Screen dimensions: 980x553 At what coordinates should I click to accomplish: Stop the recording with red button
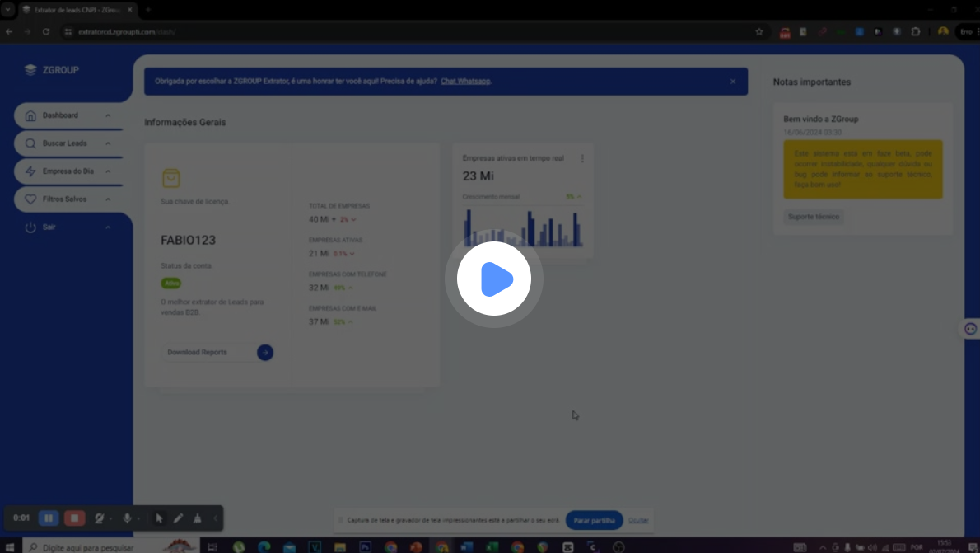click(74, 518)
